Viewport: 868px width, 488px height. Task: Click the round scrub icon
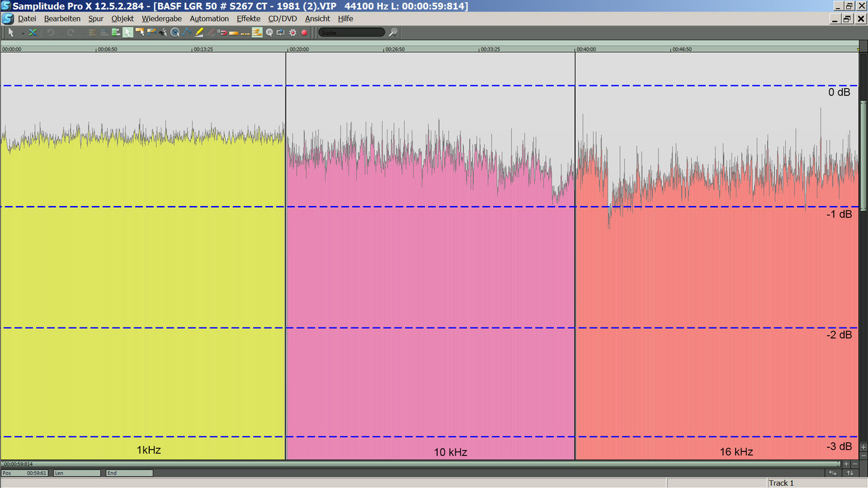click(269, 32)
